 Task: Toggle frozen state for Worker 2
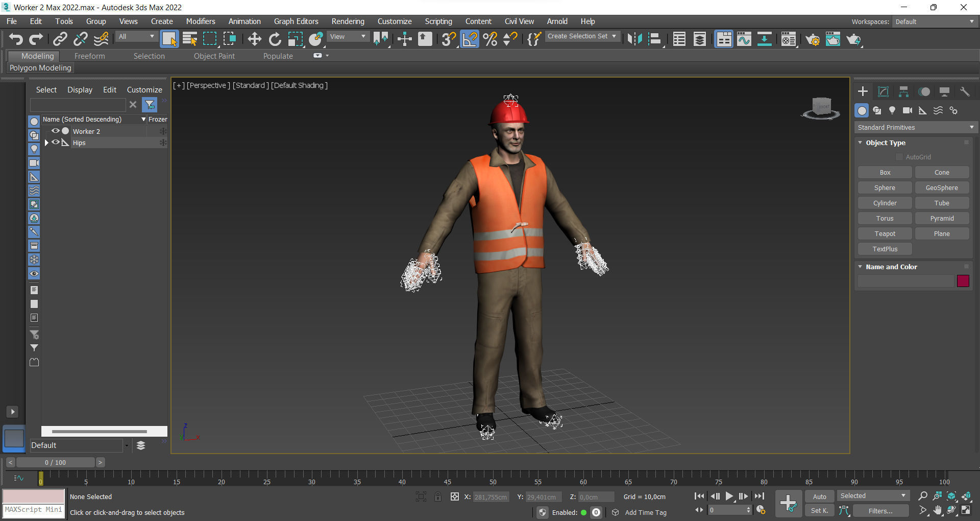point(163,131)
